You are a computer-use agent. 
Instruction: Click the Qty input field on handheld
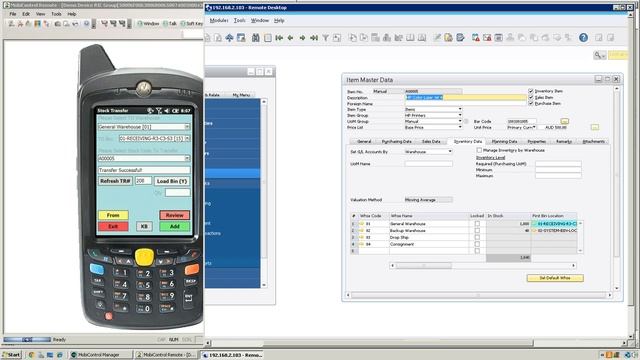point(178,192)
